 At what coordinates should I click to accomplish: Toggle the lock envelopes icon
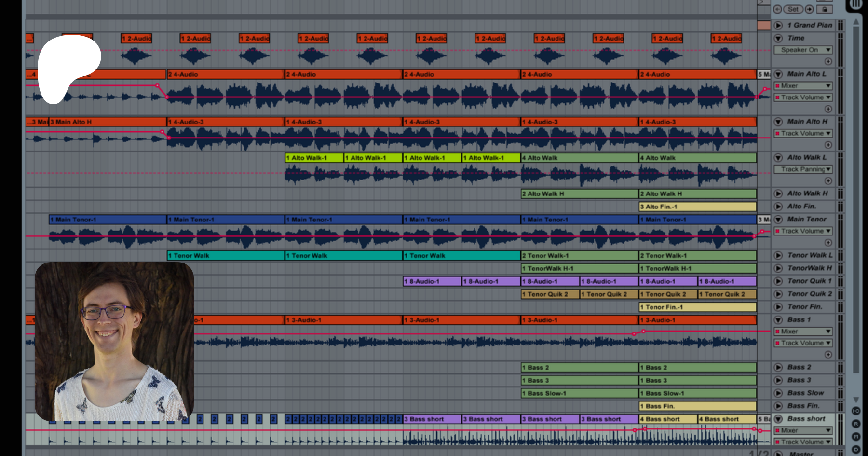(825, 9)
